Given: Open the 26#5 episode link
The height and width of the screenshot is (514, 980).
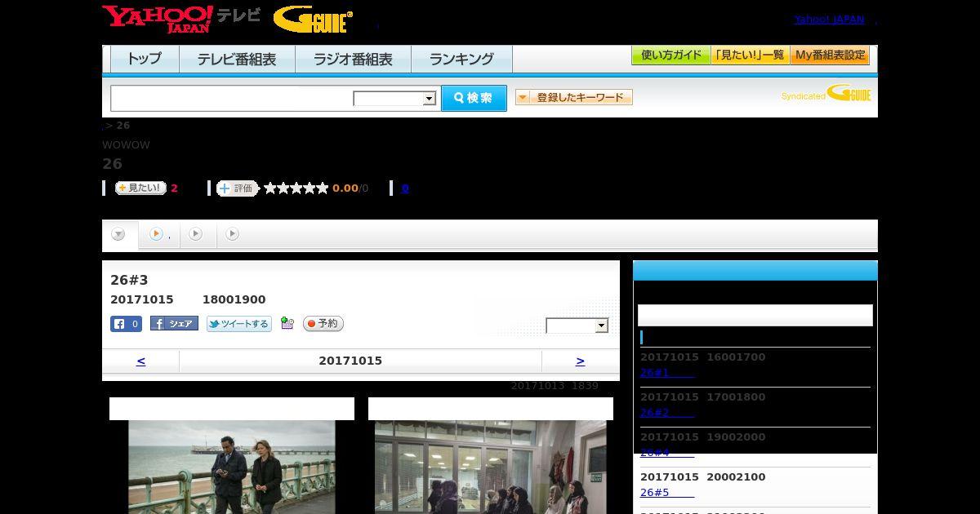Looking at the screenshot, I should [666, 493].
